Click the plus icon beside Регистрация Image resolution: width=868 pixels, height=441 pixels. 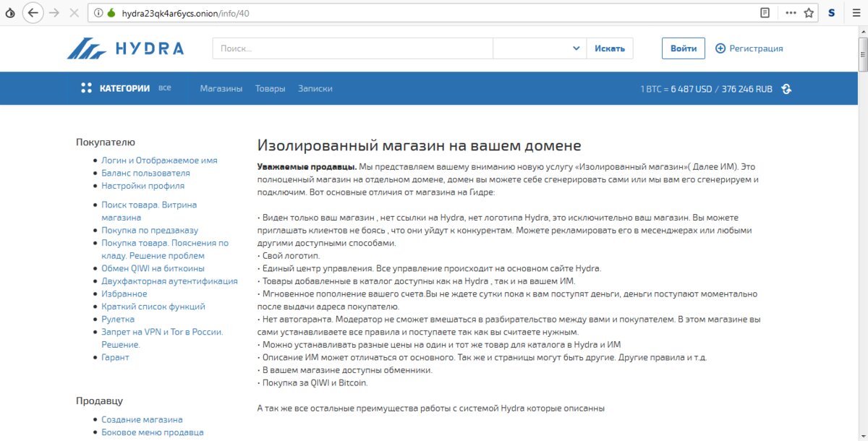[x=720, y=48]
